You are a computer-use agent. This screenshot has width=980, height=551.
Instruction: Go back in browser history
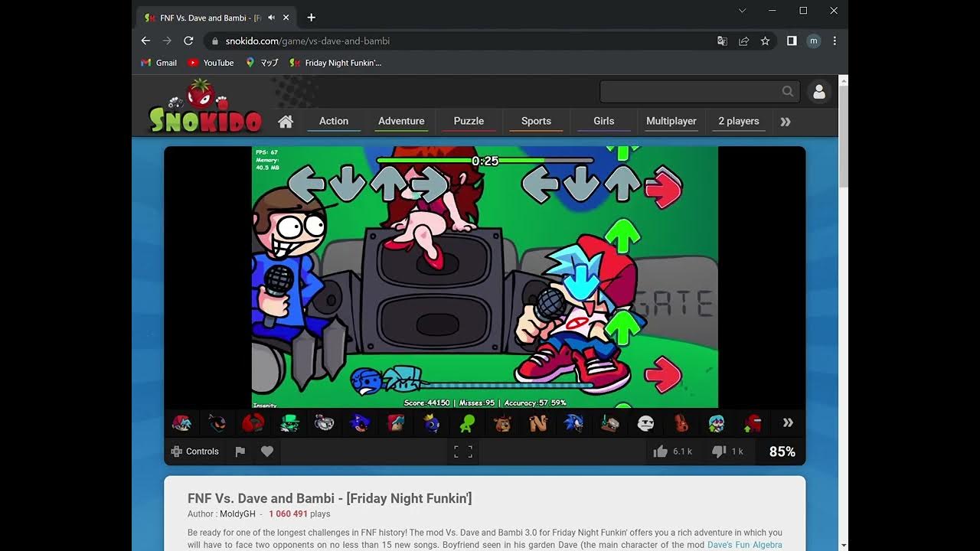point(145,41)
